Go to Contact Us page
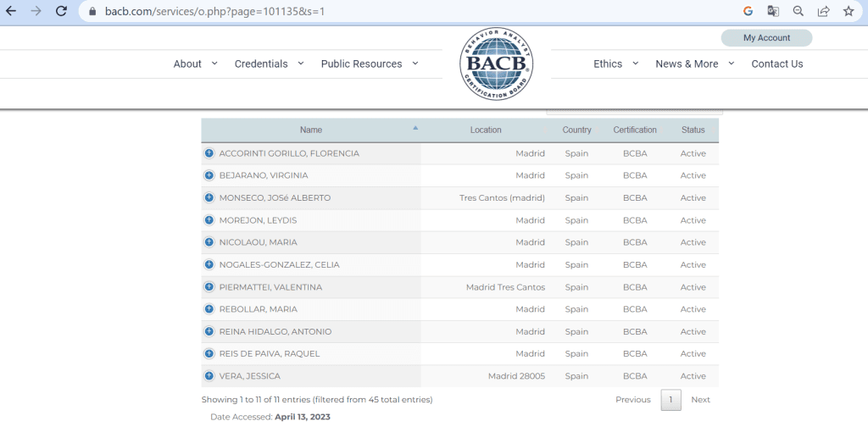 (x=776, y=64)
